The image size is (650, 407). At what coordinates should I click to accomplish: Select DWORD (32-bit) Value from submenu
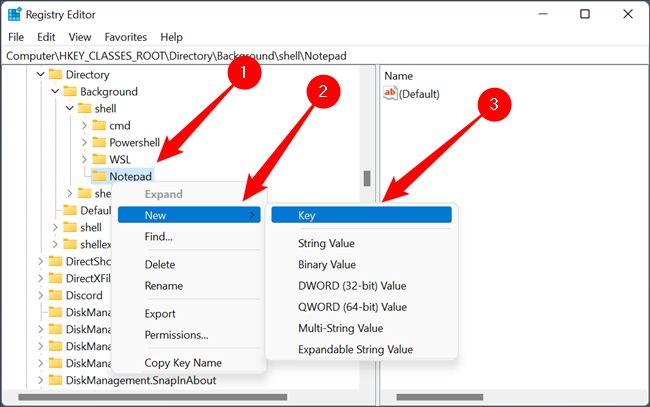tap(361, 286)
